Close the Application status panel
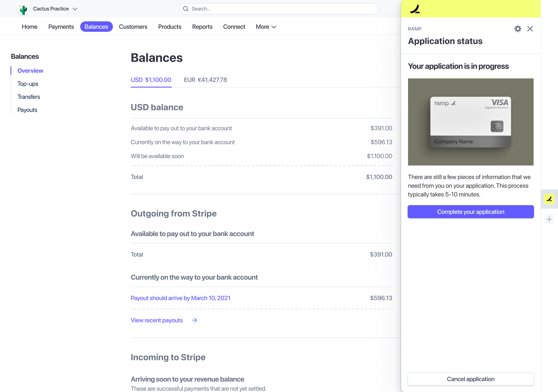 point(530,29)
